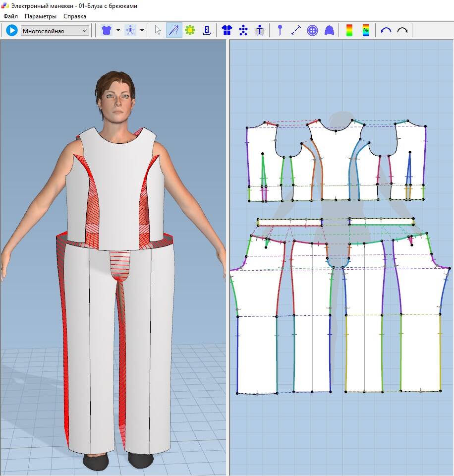Screen dimensions: 454x476
Task: Select the pin tool
Action: click(280, 31)
